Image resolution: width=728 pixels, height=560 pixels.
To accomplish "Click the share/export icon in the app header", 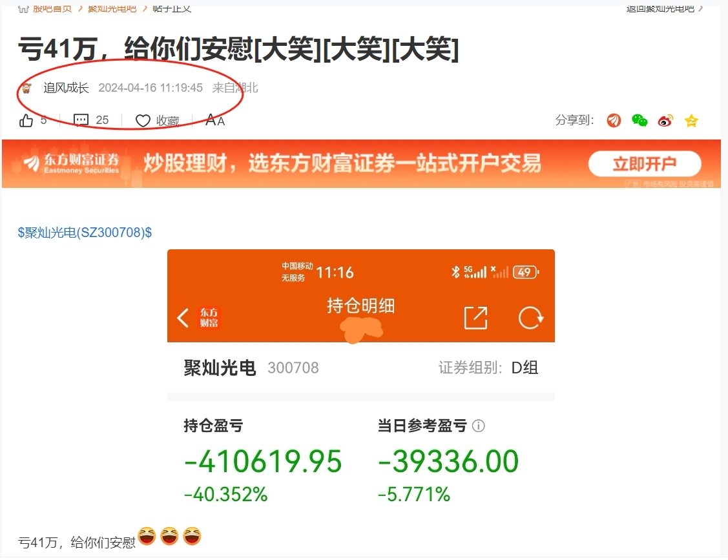I will [476, 318].
